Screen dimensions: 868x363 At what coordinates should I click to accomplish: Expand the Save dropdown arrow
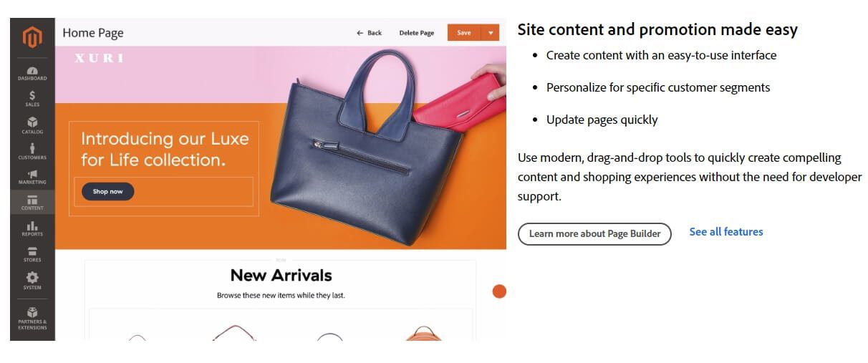(491, 33)
